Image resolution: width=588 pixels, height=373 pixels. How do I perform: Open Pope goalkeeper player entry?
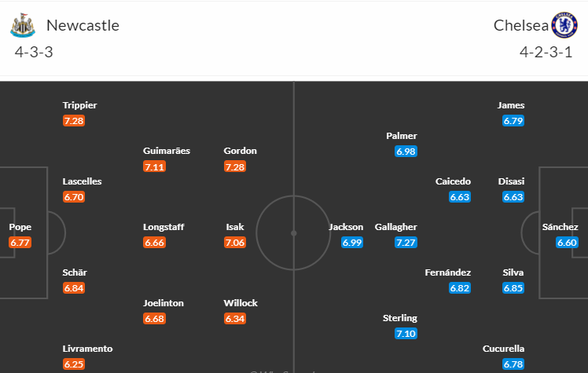(20, 235)
